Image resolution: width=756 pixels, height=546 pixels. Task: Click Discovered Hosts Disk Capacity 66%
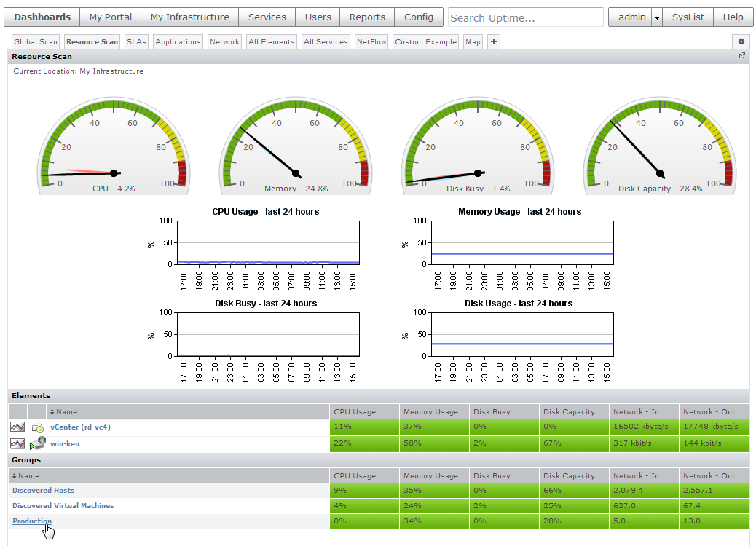[574, 491]
